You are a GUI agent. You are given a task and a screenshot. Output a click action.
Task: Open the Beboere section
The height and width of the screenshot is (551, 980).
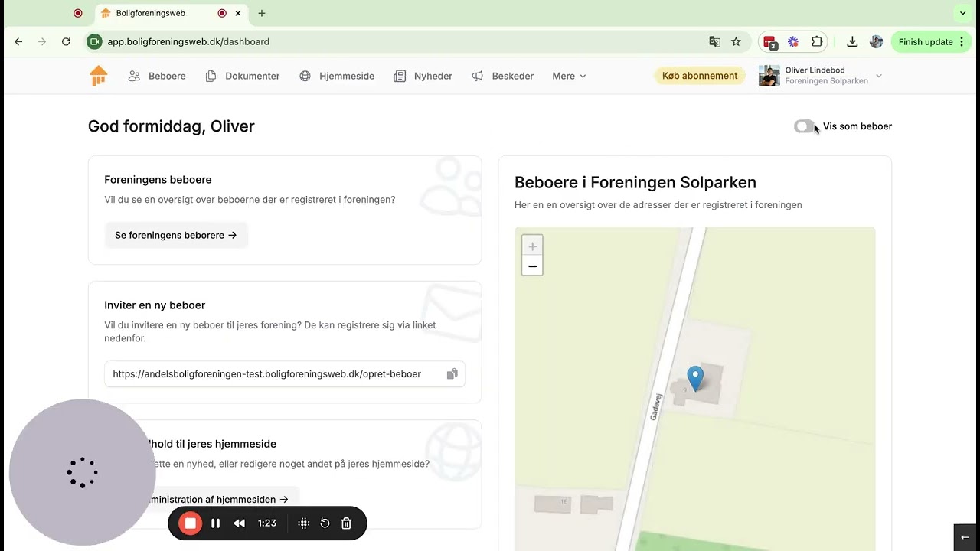pos(157,76)
